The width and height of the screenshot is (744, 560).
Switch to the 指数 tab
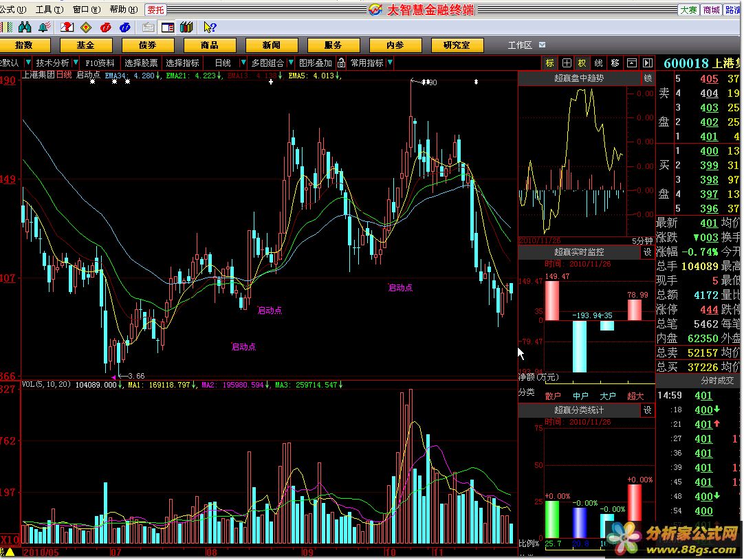point(25,45)
